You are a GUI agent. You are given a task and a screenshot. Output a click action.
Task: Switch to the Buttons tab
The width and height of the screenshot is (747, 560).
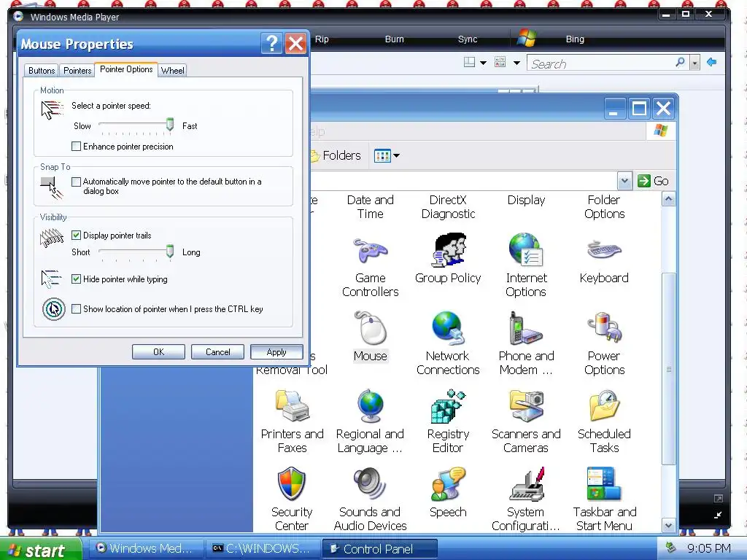42,71
